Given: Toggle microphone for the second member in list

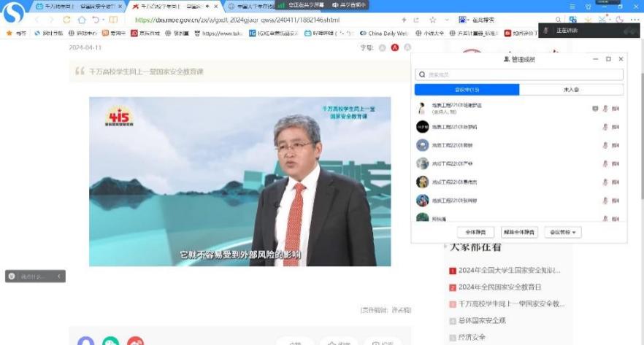Looking at the screenshot, I should click(x=605, y=127).
